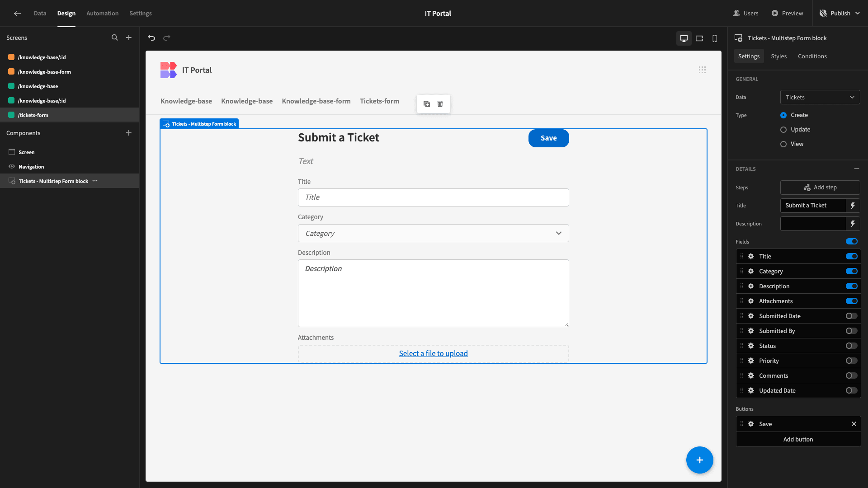Select the Update type radio
The height and width of the screenshot is (488, 868).
coord(783,130)
